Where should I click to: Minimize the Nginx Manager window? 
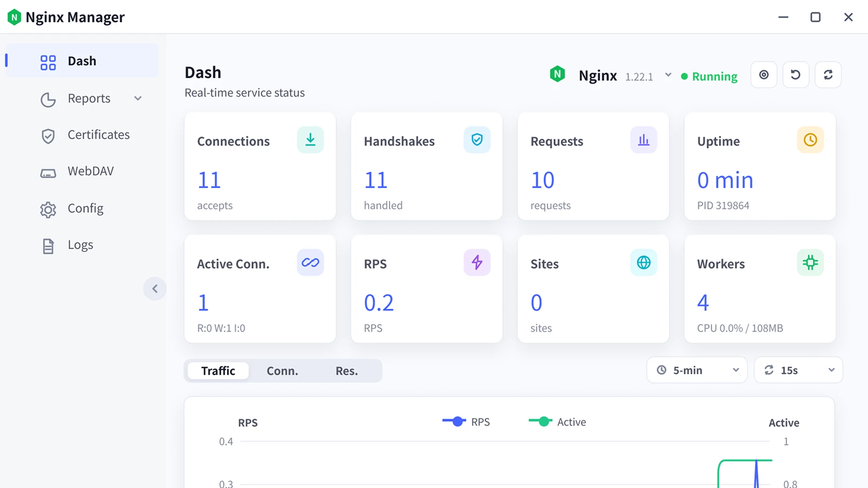pos(783,17)
